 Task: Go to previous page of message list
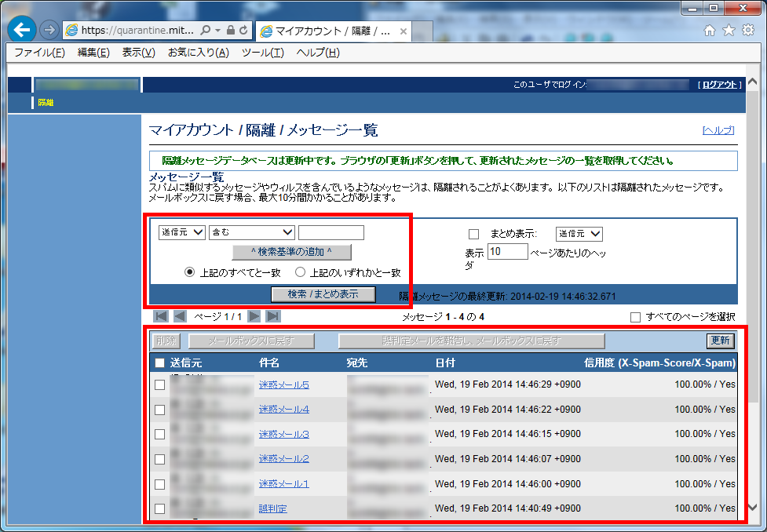[180, 316]
